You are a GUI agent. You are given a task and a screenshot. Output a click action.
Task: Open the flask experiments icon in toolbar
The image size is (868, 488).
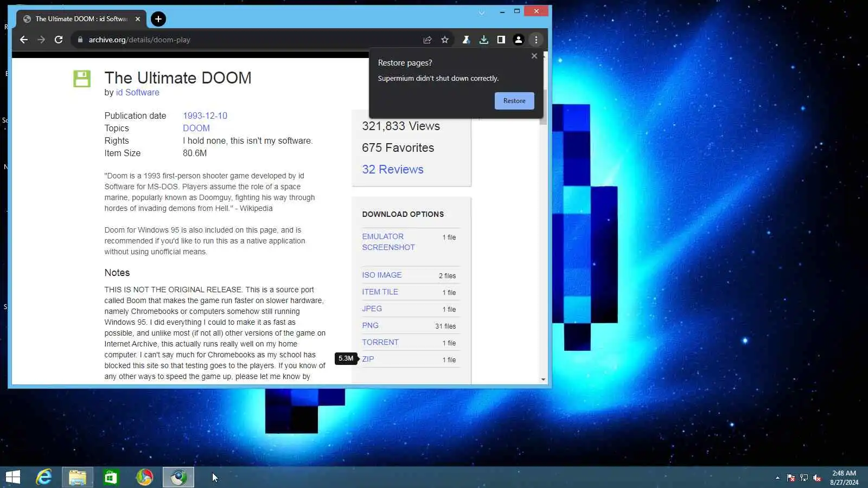466,40
